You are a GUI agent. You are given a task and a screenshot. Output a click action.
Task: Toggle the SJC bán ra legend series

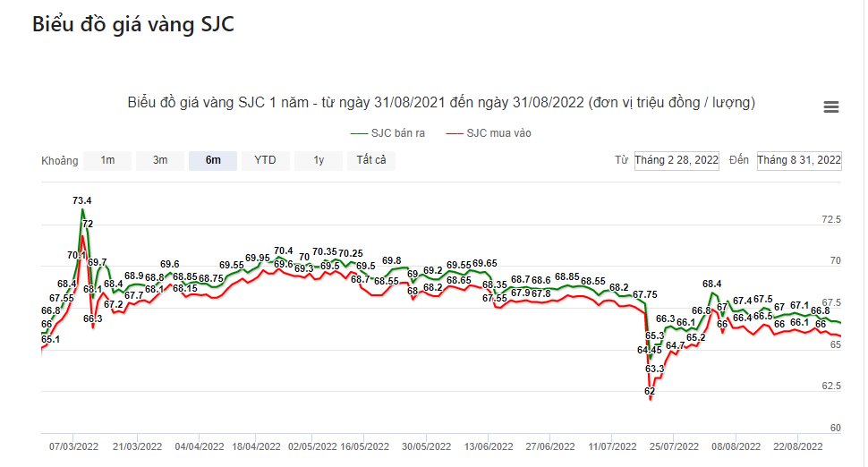point(388,133)
